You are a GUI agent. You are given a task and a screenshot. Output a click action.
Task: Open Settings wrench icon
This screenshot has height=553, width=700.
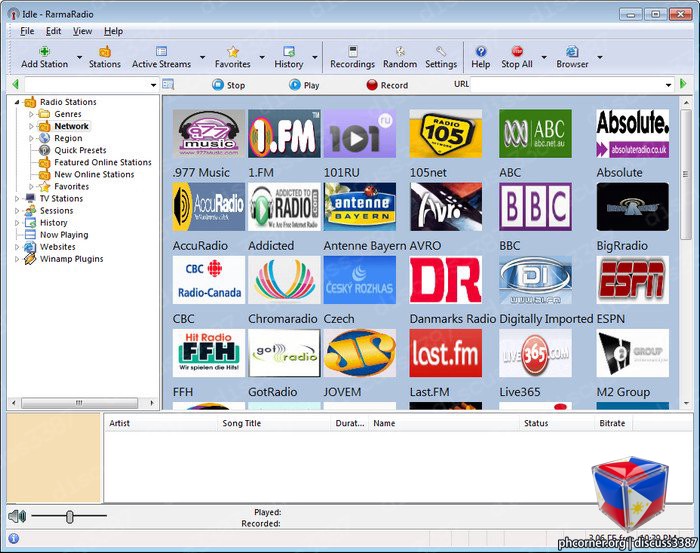coord(441,52)
